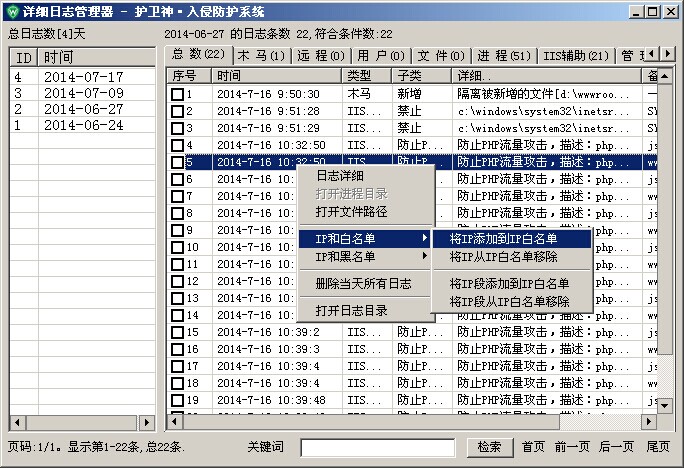Screen dimensions: 684x468
Task: Open the 文件(0) tab
Action: [441, 56]
